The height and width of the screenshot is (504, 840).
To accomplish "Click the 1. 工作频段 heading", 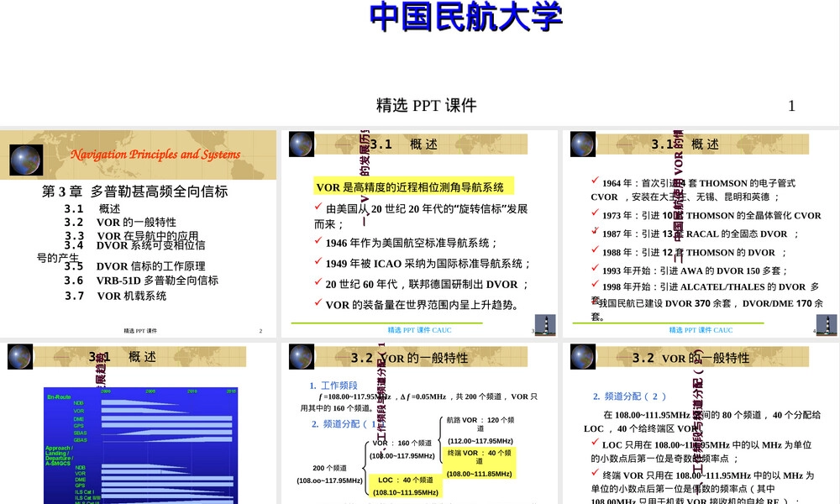I will pyautogui.click(x=333, y=385).
